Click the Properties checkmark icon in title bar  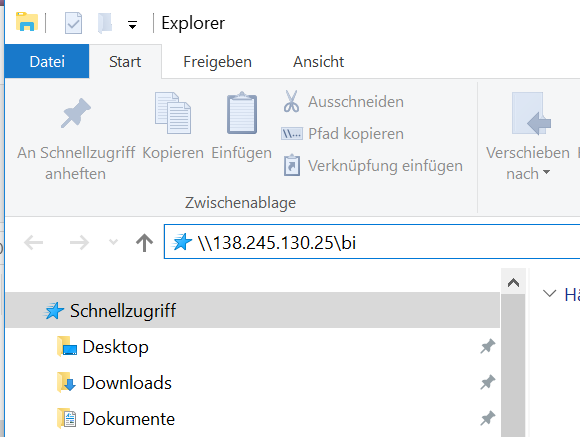73,23
